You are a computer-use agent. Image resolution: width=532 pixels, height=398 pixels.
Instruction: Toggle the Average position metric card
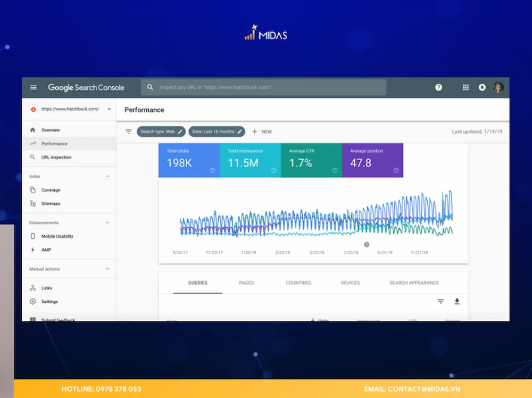click(372, 160)
